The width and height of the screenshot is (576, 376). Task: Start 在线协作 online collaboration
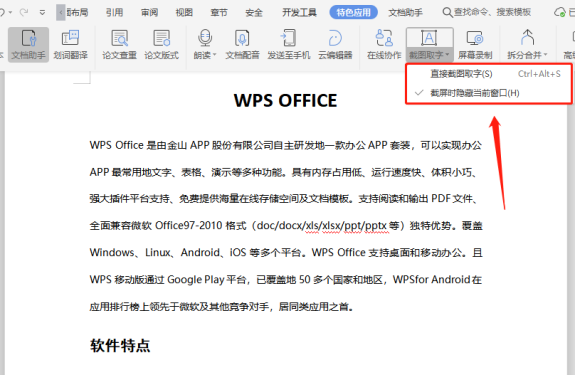point(384,44)
